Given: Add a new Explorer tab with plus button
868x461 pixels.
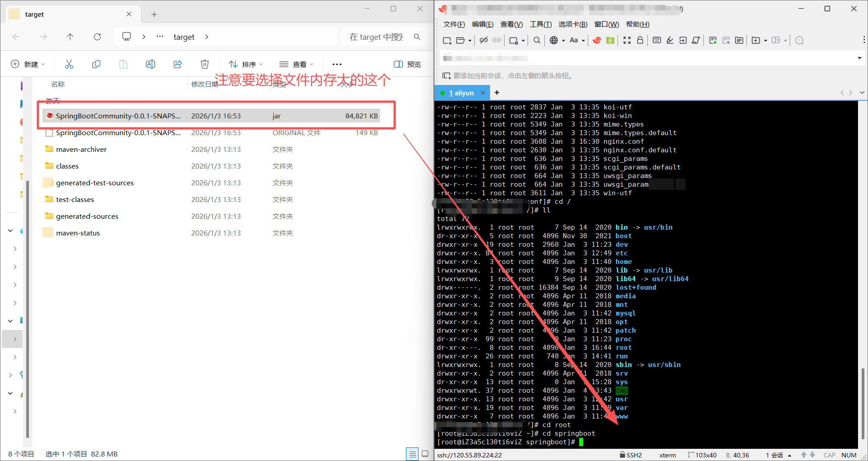Looking at the screenshot, I should 154,14.
